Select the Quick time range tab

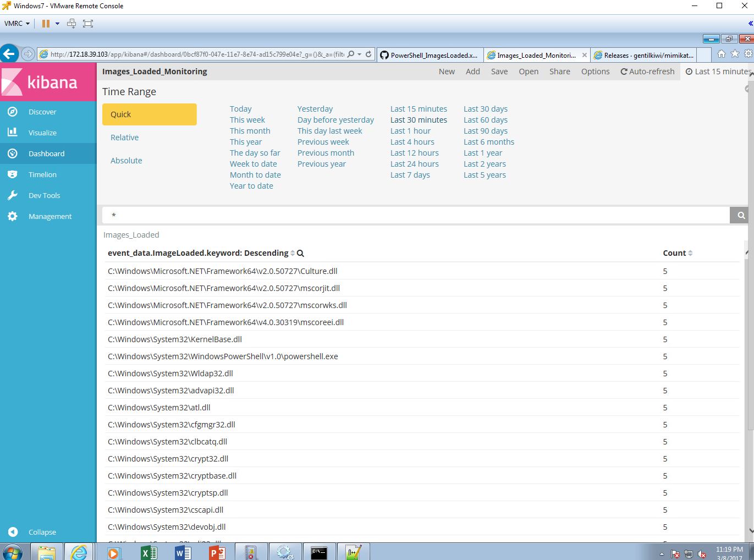tap(149, 114)
